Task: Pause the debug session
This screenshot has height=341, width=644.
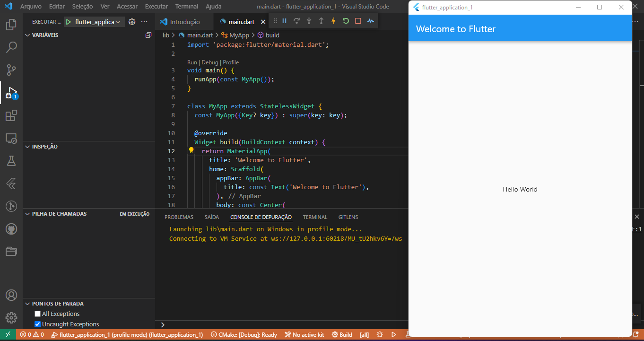Action: (x=284, y=21)
